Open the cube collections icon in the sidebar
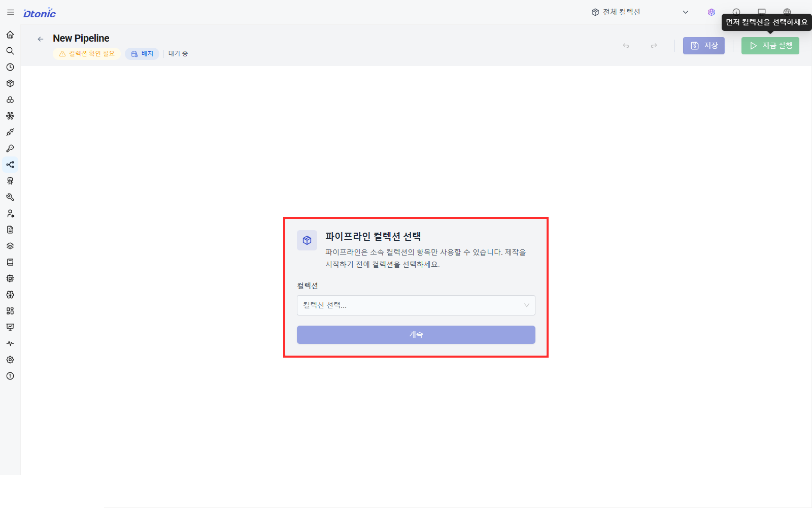 (10, 83)
